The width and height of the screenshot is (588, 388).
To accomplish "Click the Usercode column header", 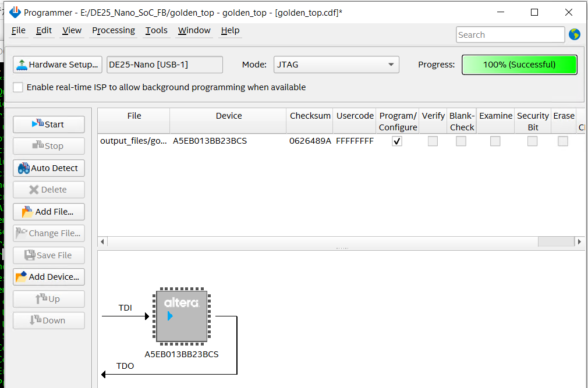I will 355,121.
